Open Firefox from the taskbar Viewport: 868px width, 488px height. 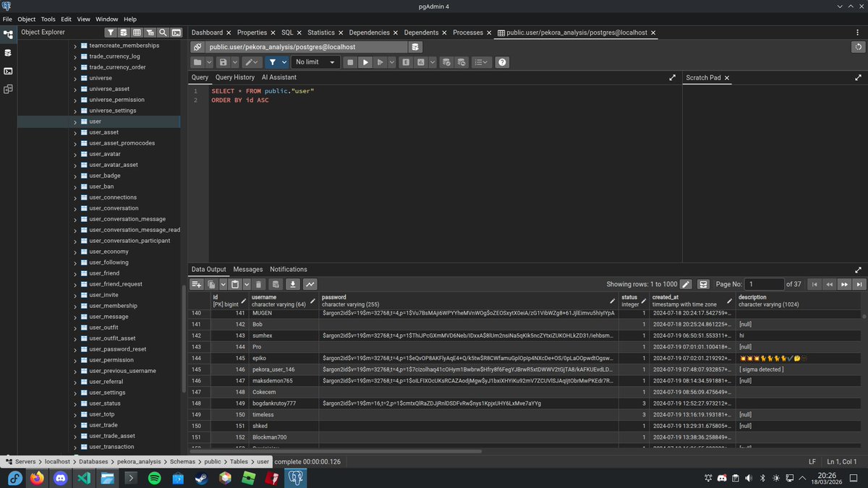pyautogui.click(x=37, y=478)
